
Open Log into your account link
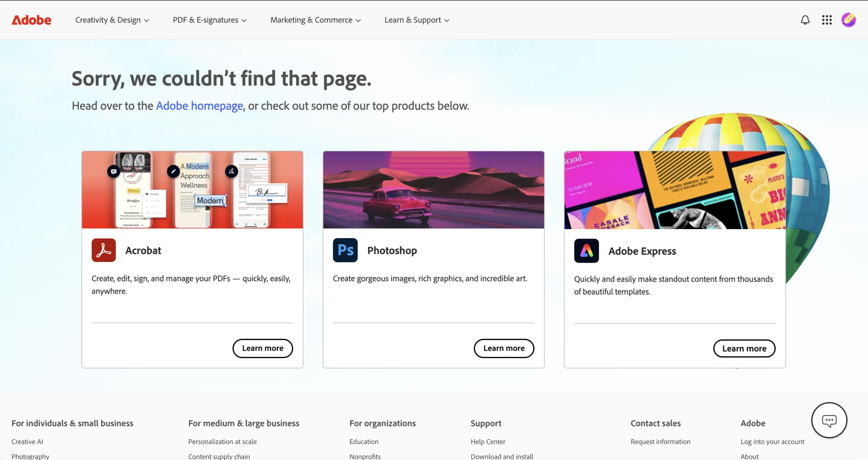(773, 442)
